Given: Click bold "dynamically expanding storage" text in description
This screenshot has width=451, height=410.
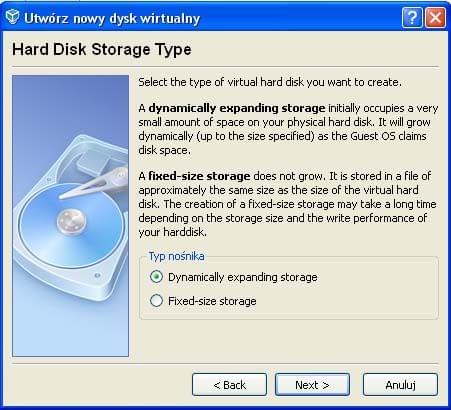Looking at the screenshot, I should (237, 108).
